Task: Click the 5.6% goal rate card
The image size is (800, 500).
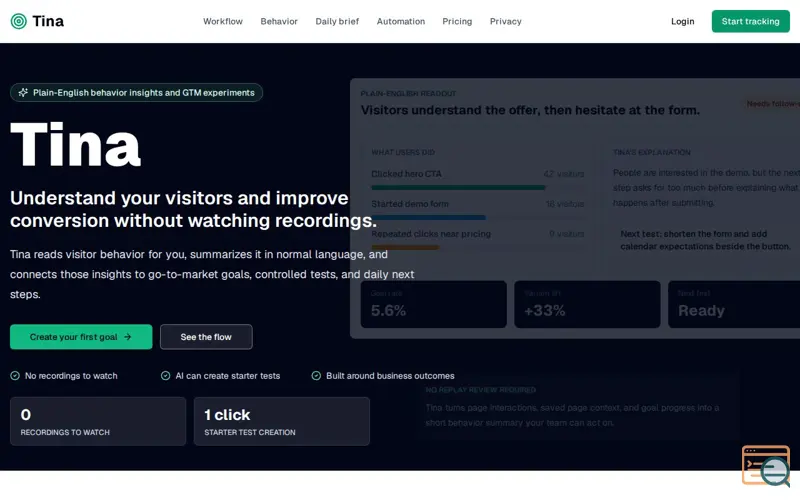Action: tap(434, 304)
